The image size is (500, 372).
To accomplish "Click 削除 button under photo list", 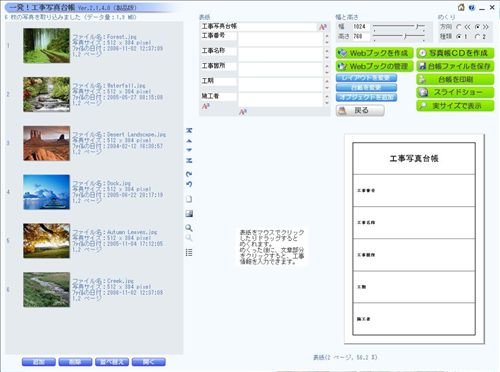I will coord(75,362).
